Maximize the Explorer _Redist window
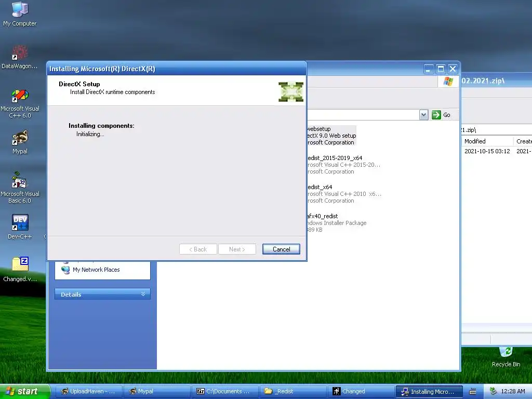This screenshot has height=399, width=532. (441, 69)
